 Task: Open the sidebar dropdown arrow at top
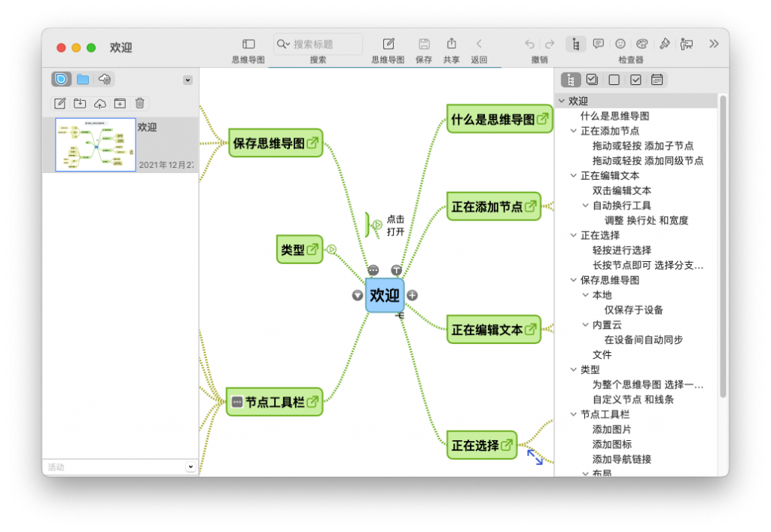pos(187,80)
